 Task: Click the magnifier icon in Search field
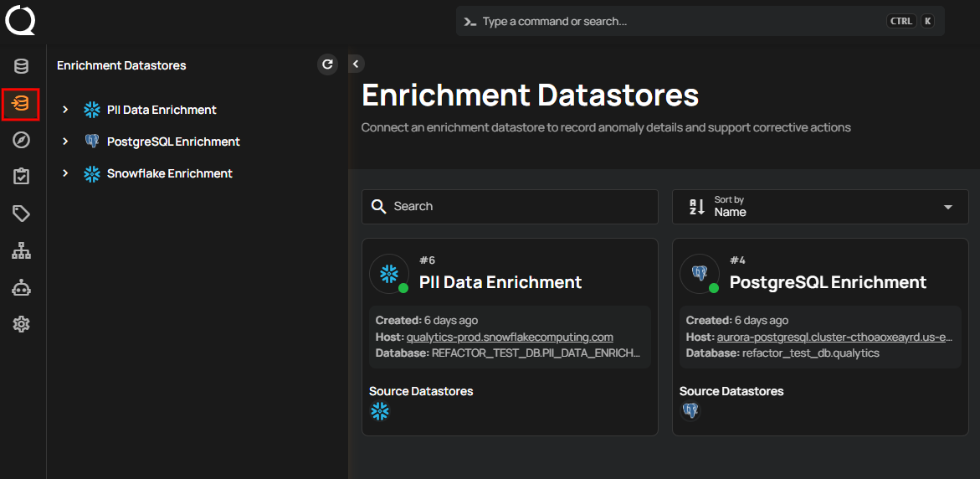point(378,206)
